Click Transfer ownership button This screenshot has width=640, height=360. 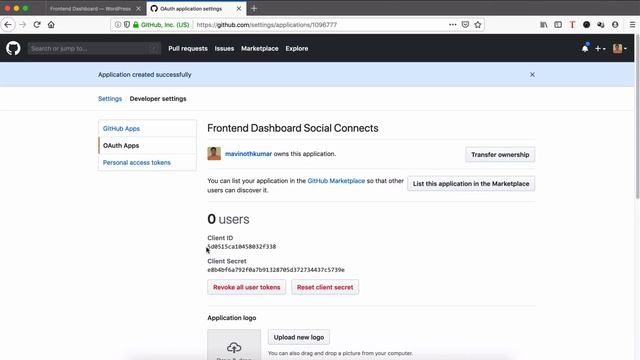[x=500, y=154]
